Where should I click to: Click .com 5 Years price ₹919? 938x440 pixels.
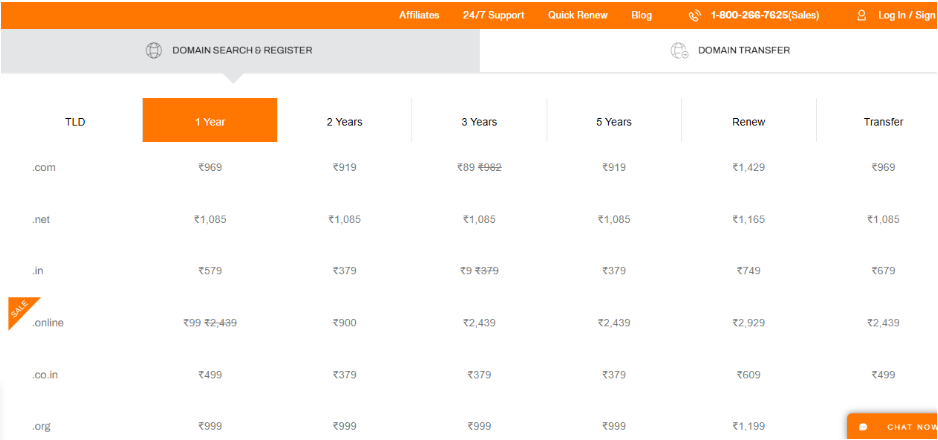pyautogui.click(x=614, y=167)
